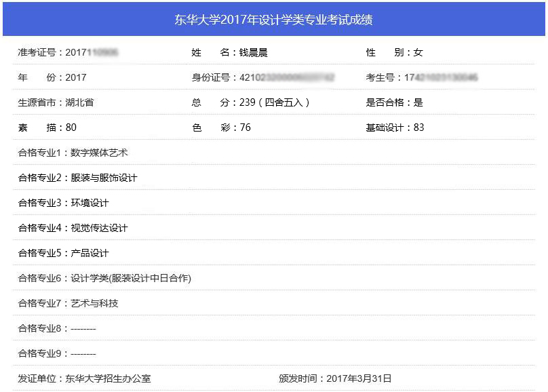Click the 总分 value 239（四舍五入）
Viewport: 548px width, 392px height.
(275, 102)
